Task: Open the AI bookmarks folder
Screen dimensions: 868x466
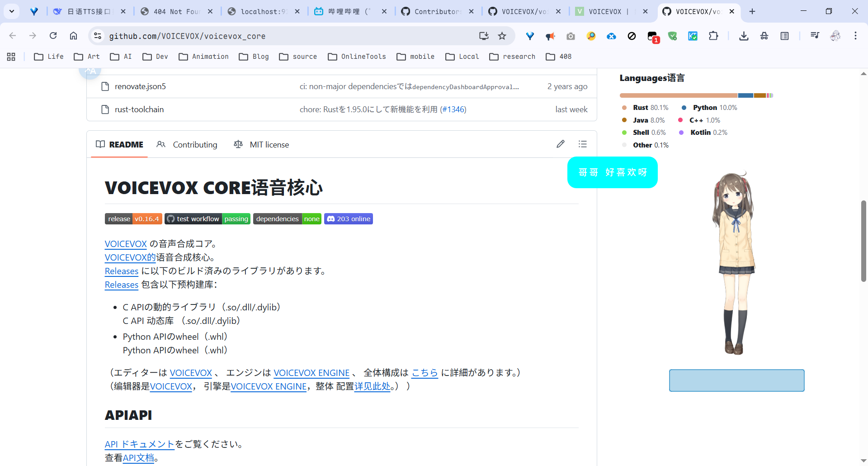Action: pos(121,57)
